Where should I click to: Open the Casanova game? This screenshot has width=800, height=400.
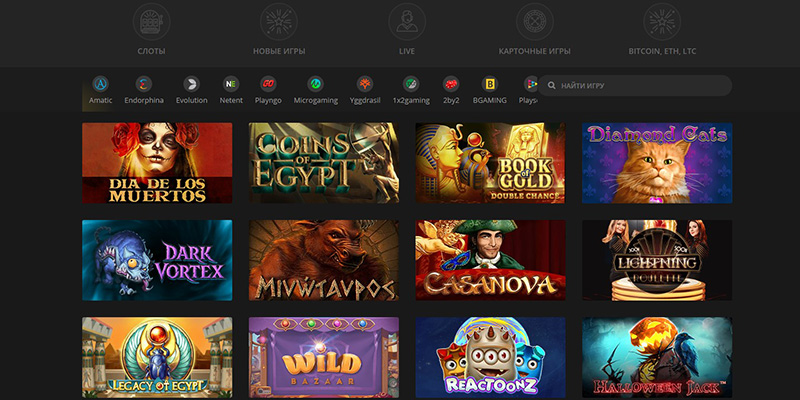click(490, 260)
